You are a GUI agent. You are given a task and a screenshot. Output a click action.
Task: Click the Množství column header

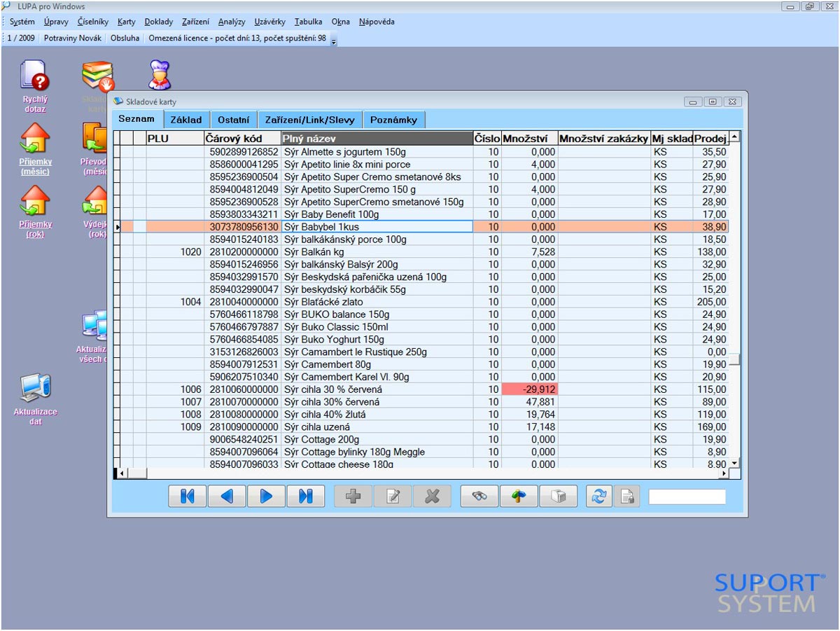pyautogui.click(x=530, y=139)
